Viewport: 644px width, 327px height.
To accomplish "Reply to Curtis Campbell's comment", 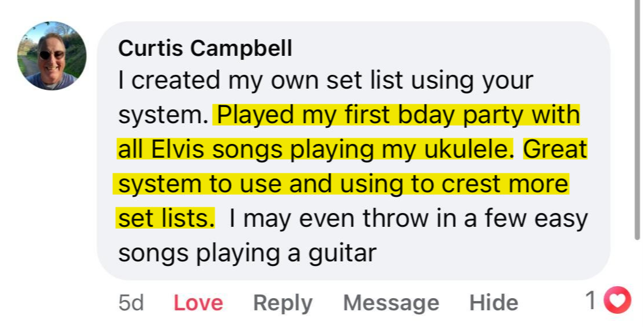I will (283, 303).
